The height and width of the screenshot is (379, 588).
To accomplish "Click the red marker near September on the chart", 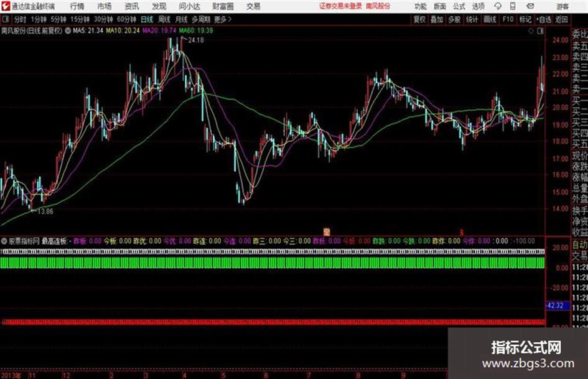I will pyautogui.click(x=462, y=232).
